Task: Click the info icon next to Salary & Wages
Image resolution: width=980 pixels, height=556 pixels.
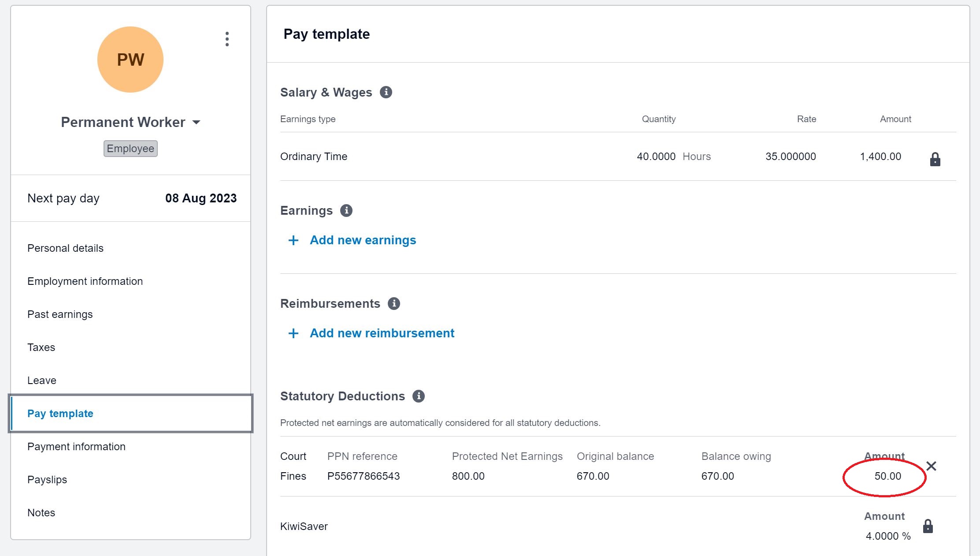Action: click(x=386, y=92)
